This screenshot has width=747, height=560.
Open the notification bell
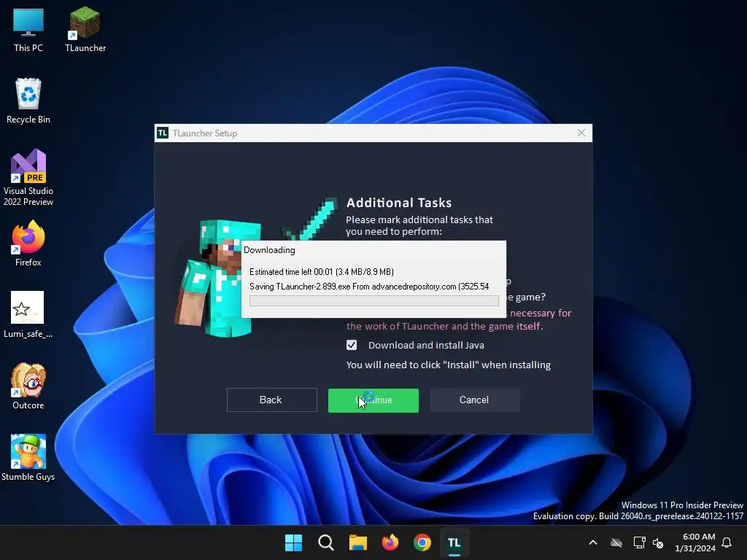pyautogui.click(x=727, y=542)
